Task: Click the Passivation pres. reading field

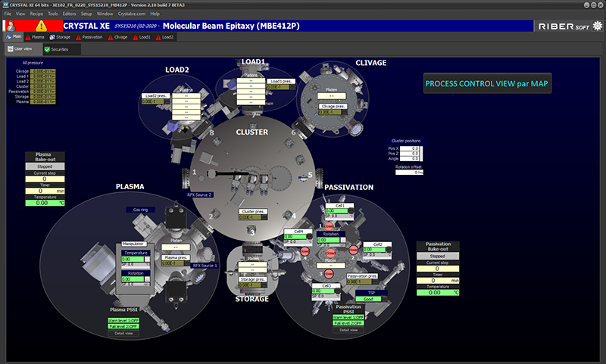Action: click(x=358, y=282)
